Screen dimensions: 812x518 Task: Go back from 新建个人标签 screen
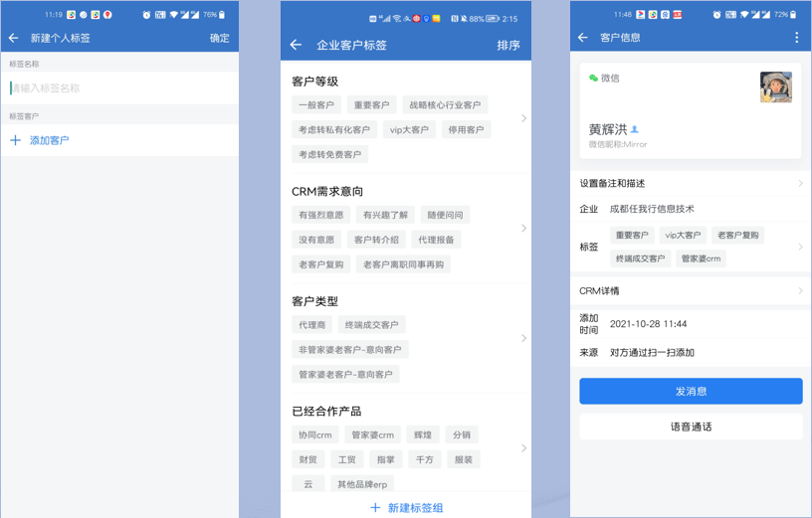(14, 38)
